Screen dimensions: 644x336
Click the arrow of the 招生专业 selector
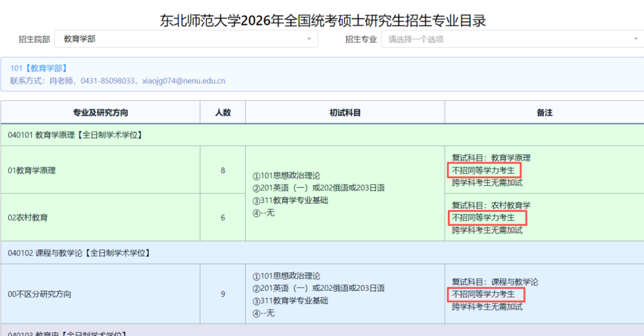click(x=636, y=39)
